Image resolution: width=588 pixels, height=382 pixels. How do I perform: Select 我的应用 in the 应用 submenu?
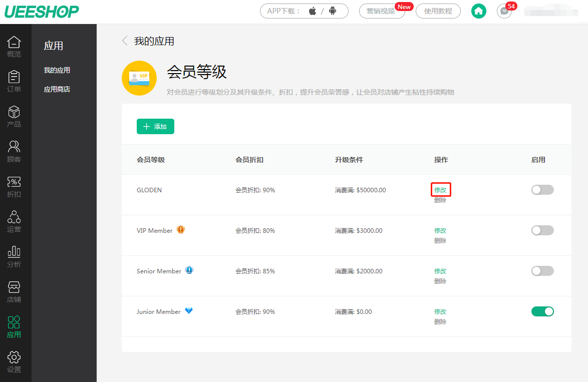coord(57,70)
